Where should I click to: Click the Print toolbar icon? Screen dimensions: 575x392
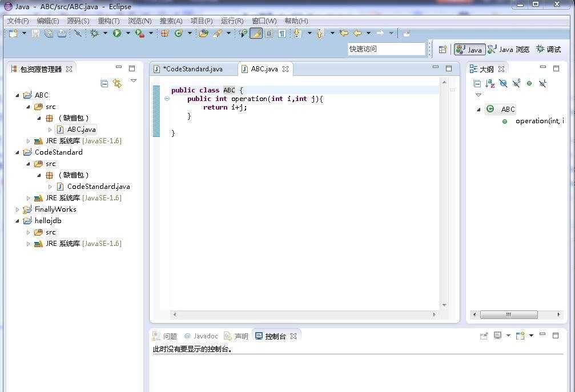(x=62, y=34)
